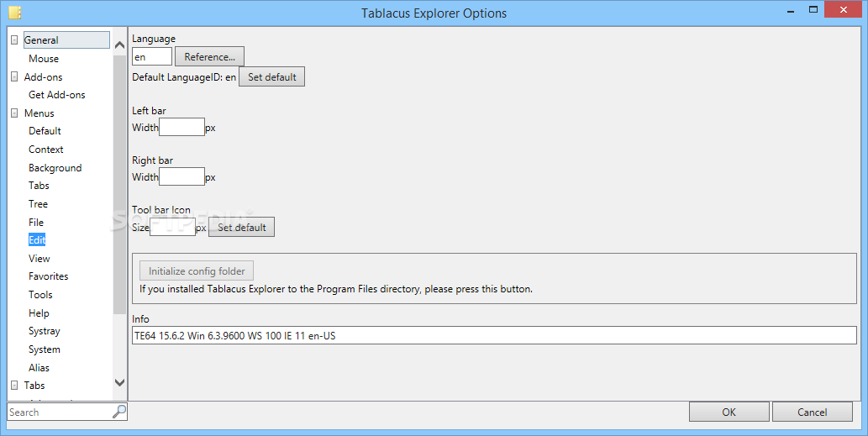The image size is (868, 436).
Task: Select General in the options tree
Action: point(66,39)
